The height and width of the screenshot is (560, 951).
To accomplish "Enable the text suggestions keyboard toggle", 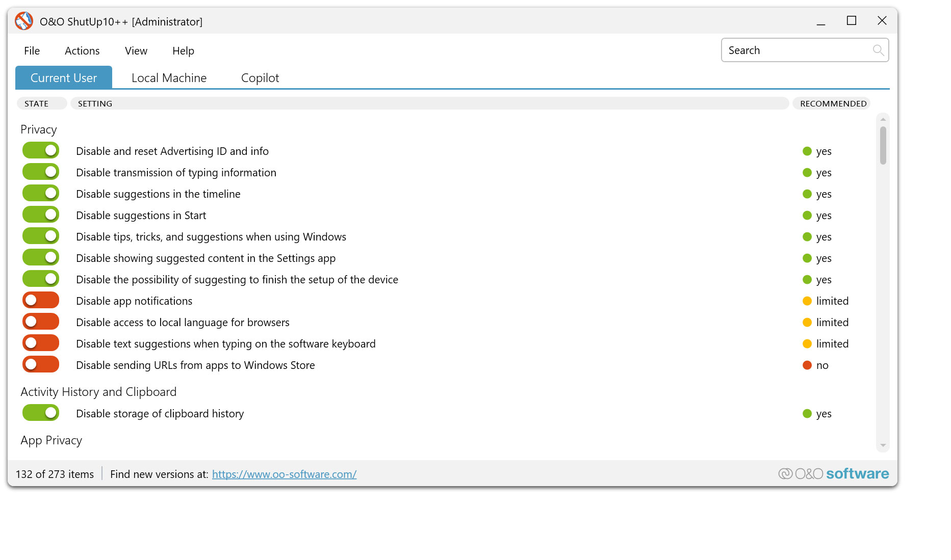I will pos(40,342).
